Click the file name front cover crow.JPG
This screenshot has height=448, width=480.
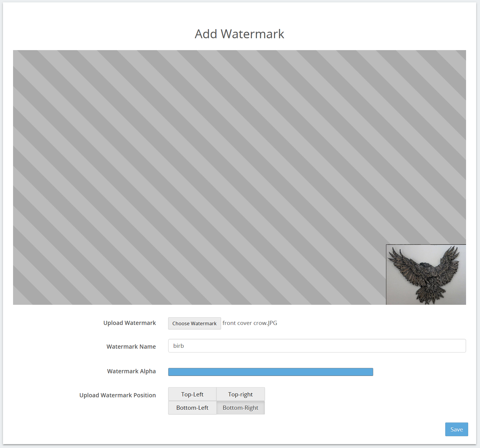point(250,323)
